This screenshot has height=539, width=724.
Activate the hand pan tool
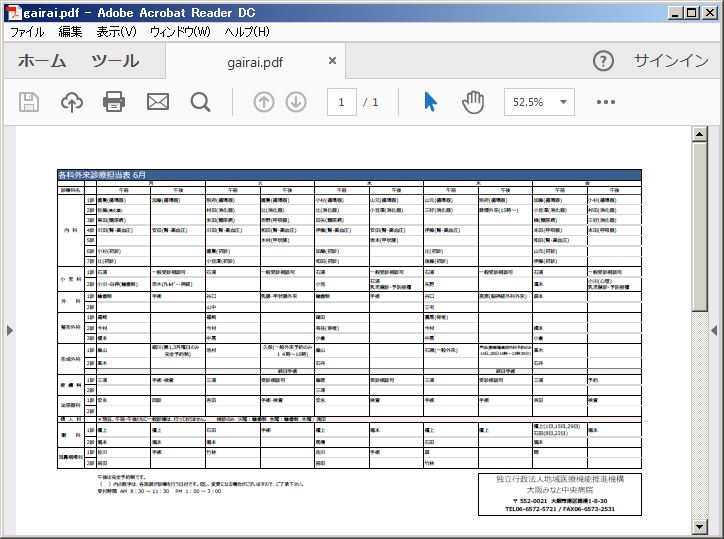tap(473, 102)
